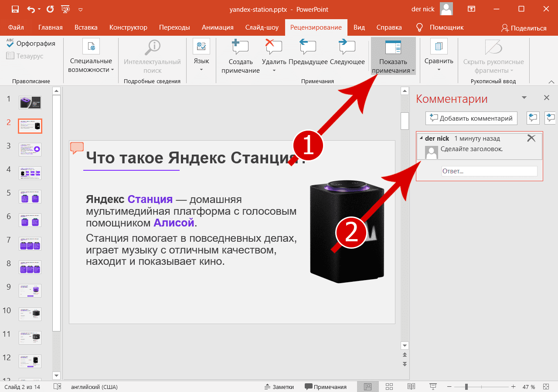Switch to Normal view icon
558x392 pixels.
click(x=367, y=387)
